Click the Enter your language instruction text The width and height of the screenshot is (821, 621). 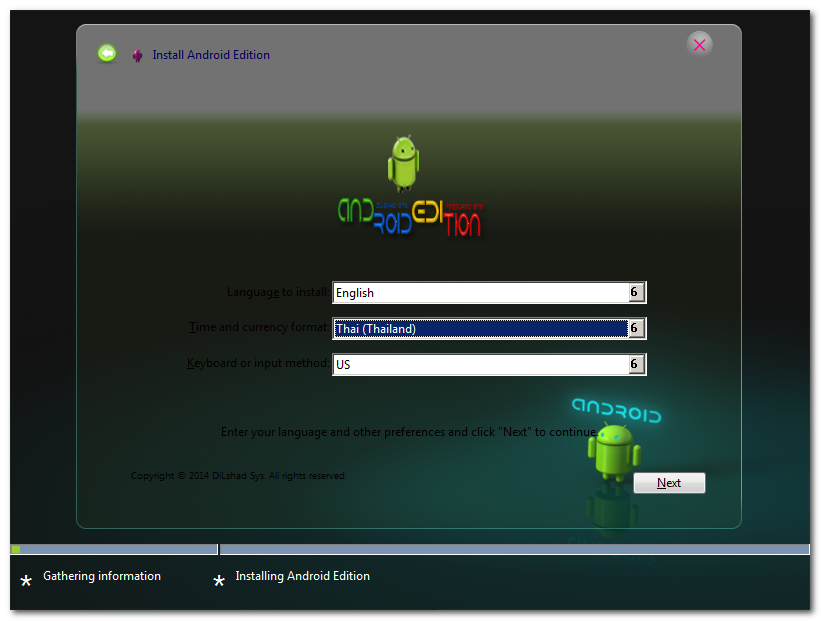pyautogui.click(x=409, y=432)
